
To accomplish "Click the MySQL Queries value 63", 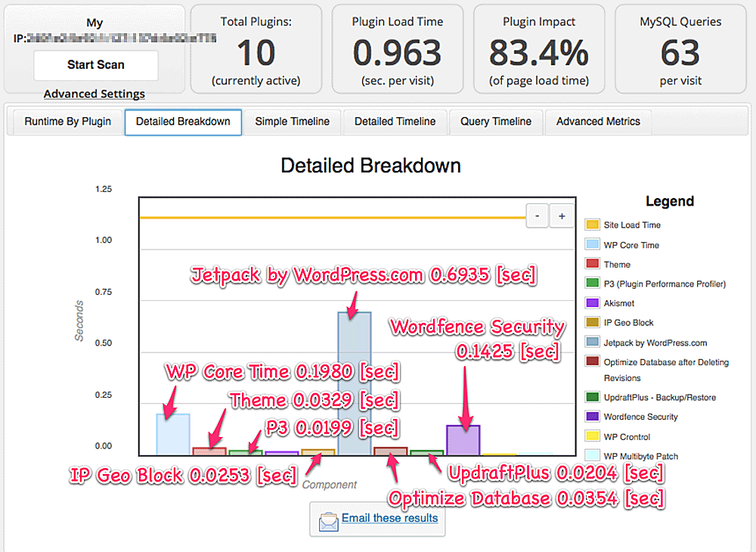I will 680,52.
